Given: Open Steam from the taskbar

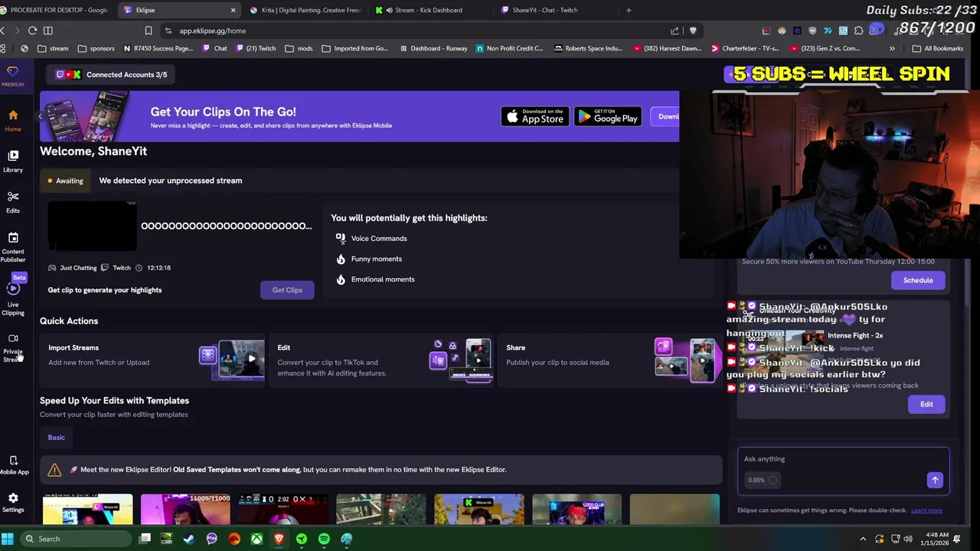Looking at the screenshot, I should [189, 539].
